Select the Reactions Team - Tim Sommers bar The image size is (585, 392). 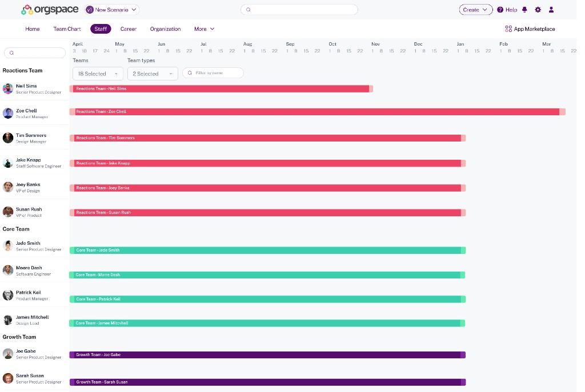tap(268, 138)
